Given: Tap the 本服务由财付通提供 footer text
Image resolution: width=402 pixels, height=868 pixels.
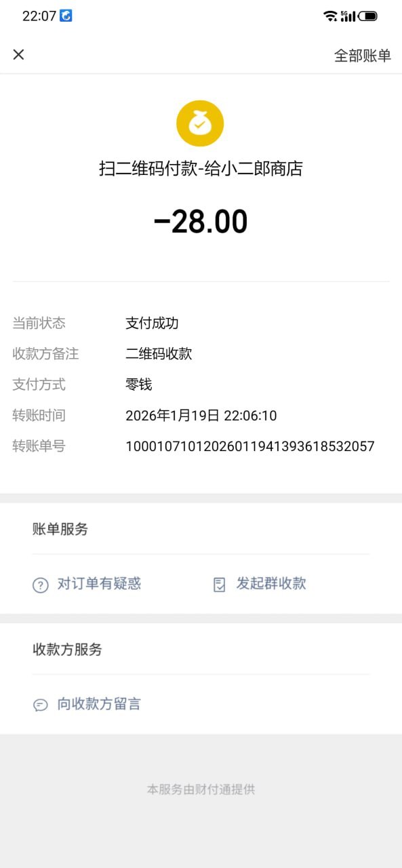Looking at the screenshot, I should point(201,789).
